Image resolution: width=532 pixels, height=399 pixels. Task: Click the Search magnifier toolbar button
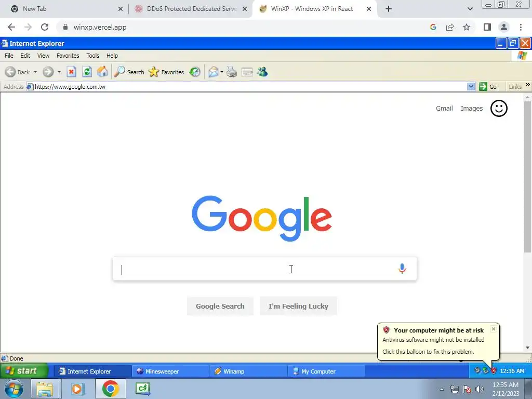point(129,72)
